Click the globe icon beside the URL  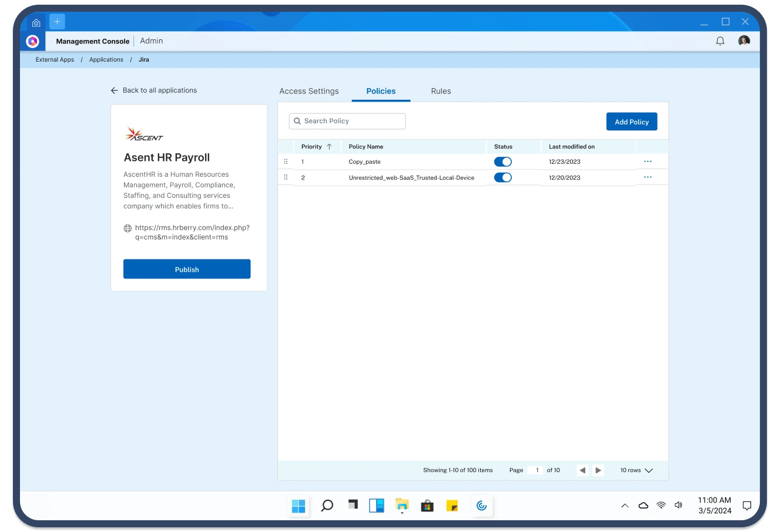click(128, 228)
